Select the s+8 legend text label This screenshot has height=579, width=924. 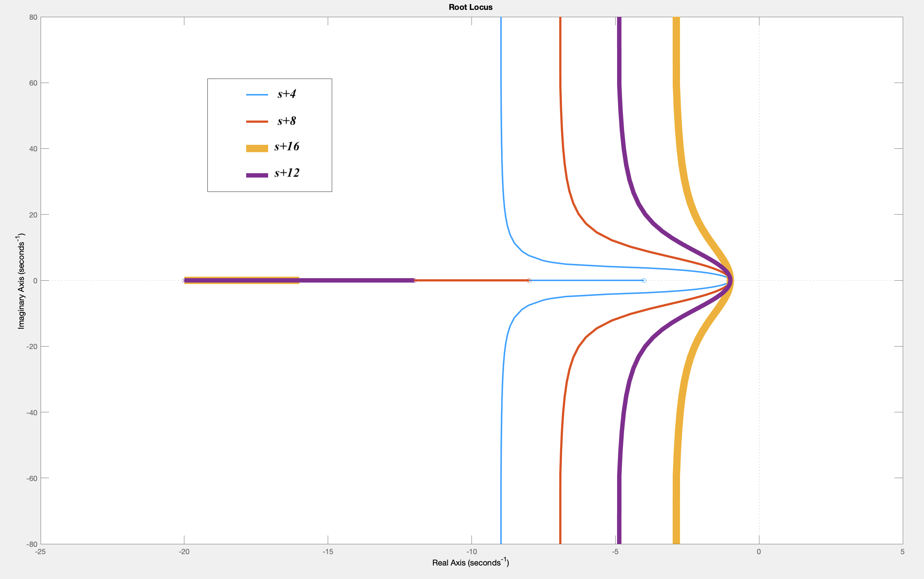pyautogui.click(x=287, y=121)
